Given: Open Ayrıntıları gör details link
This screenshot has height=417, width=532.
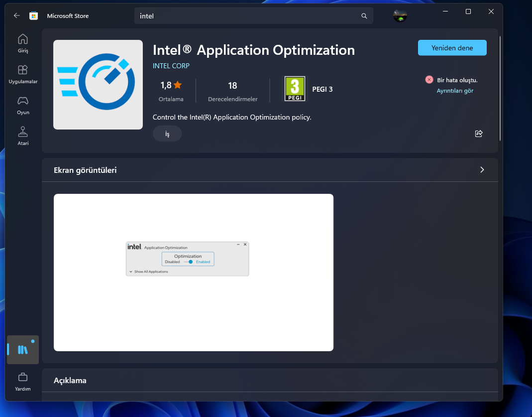Looking at the screenshot, I should click(x=455, y=91).
